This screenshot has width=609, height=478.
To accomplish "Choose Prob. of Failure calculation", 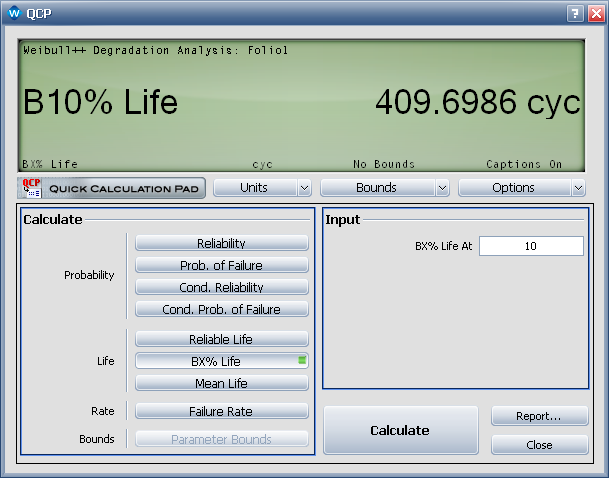I will tap(221, 265).
